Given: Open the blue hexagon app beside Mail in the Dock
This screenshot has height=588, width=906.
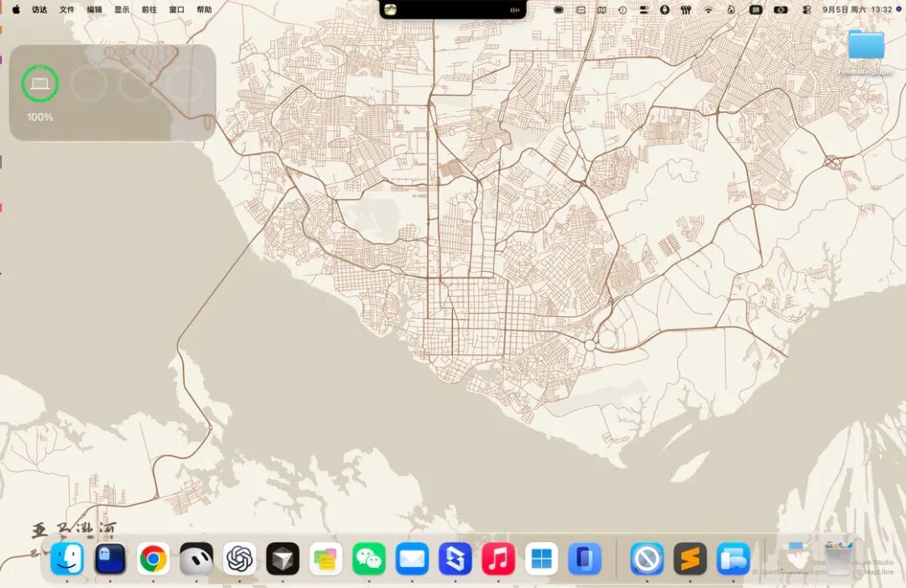Looking at the screenshot, I should coord(456,559).
